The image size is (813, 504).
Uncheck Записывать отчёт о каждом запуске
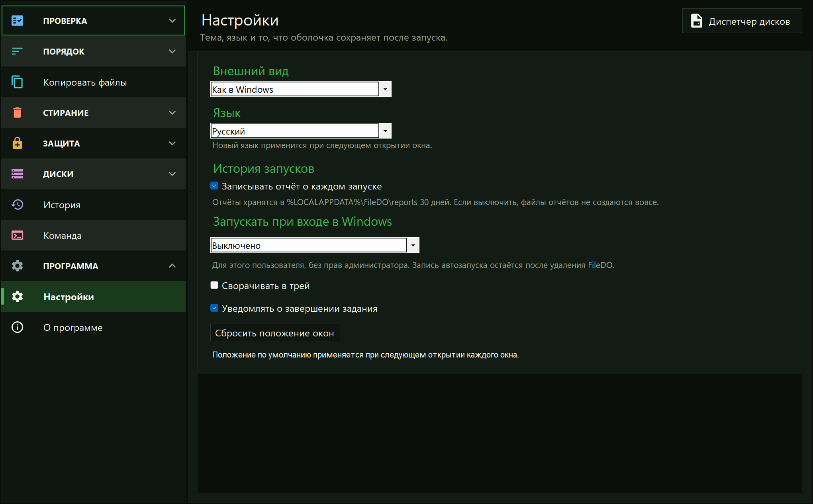click(214, 186)
